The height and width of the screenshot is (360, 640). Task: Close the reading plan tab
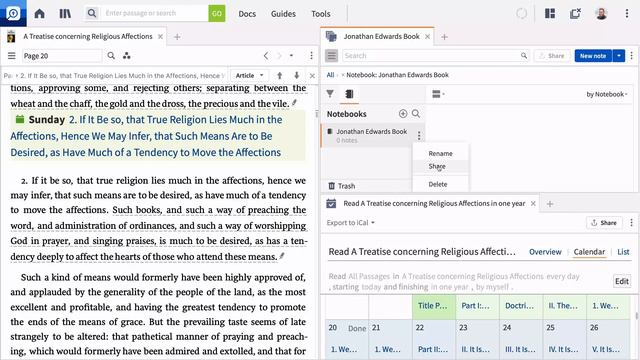point(533,203)
